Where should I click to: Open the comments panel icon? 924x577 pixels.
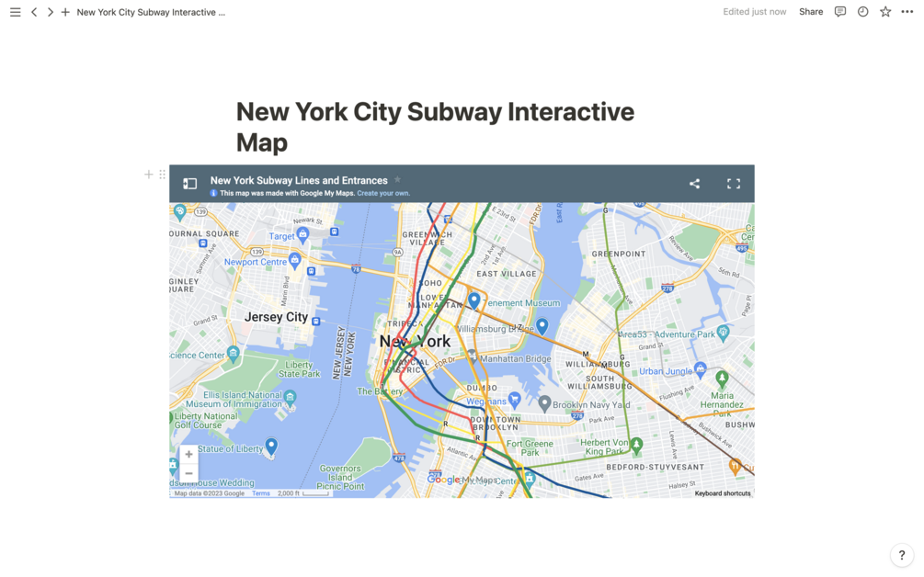pyautogui.click(x=840, y=12)
